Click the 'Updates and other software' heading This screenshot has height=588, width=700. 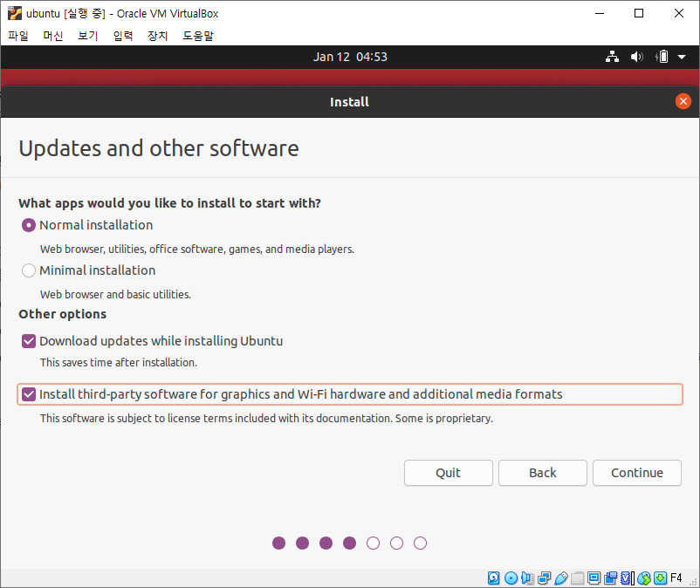tap(159, 148)
